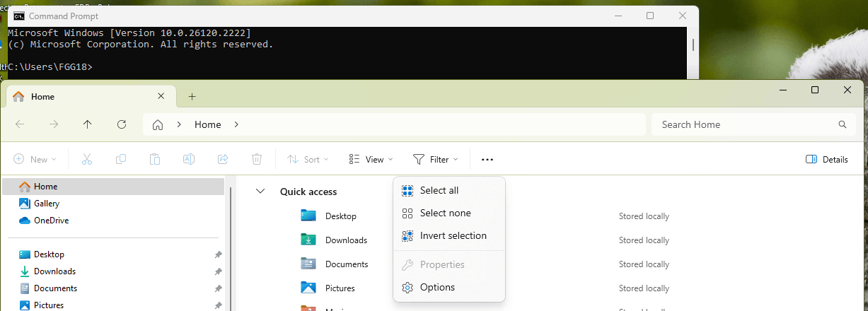Add a new tab in Explorer
The width and height of the screenshot is (868, 311).
(192, 97)
